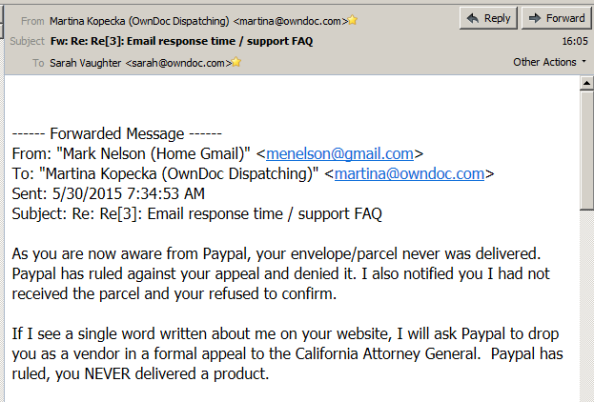Image resolution: width=594 pixels, height=402 pixels.
Task: Click the small arrow beside Other Actions
Action: (x=584, y=61)
